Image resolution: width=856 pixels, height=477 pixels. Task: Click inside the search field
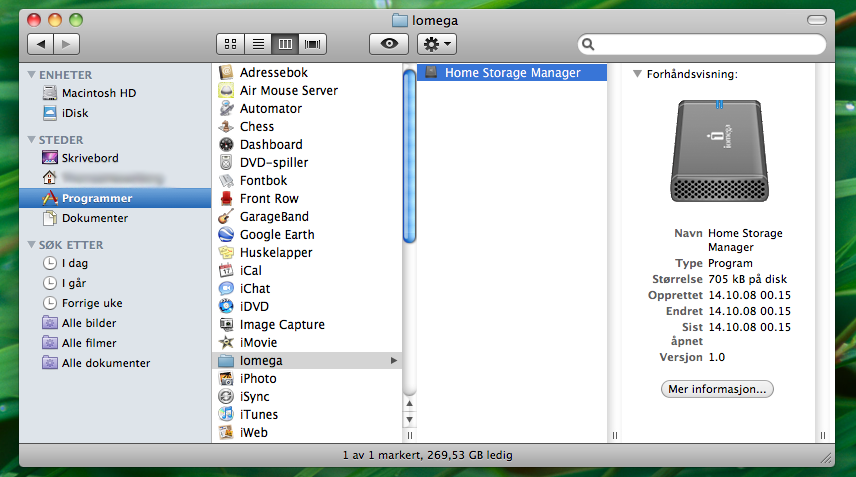click(702, 44)
